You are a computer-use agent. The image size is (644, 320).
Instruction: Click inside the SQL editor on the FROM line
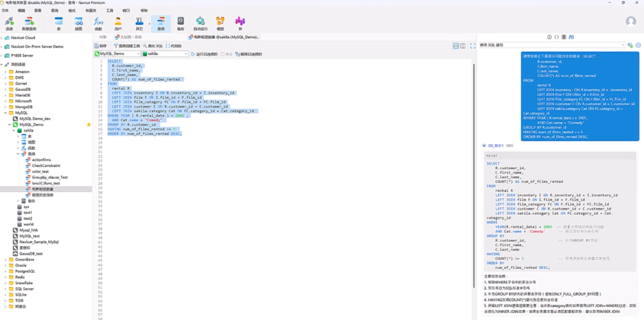[113, 83]
